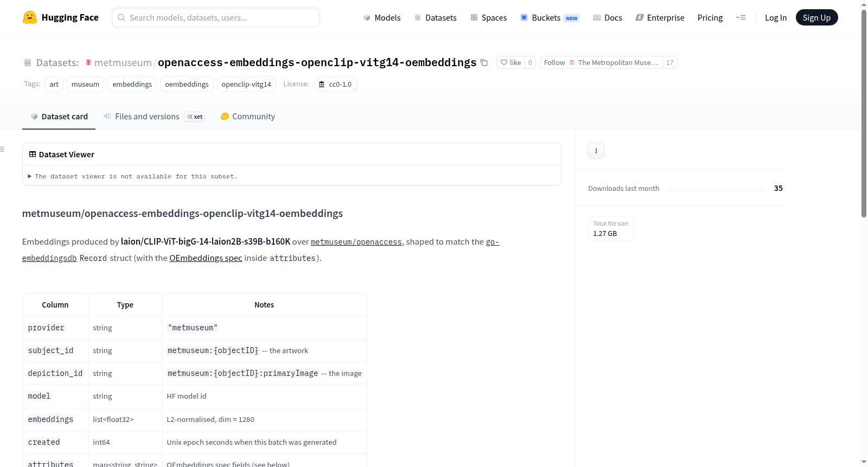Click the HF model id note
The width and height of the screenshot is (868, 467).
pos(187,396)
